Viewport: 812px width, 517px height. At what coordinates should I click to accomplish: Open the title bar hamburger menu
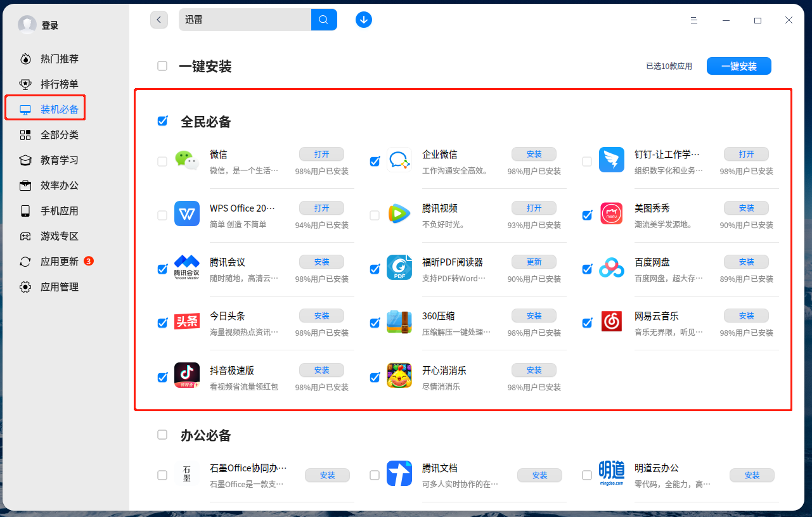[695, 20]
